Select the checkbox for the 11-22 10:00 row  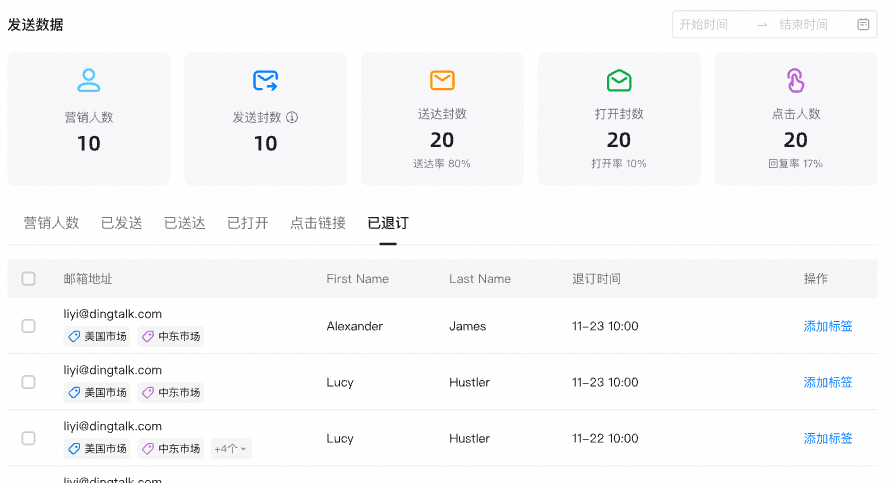tap(29, 438)
